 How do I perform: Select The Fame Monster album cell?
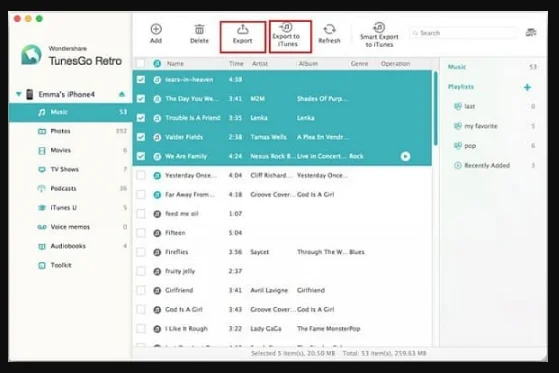[324, 329]
